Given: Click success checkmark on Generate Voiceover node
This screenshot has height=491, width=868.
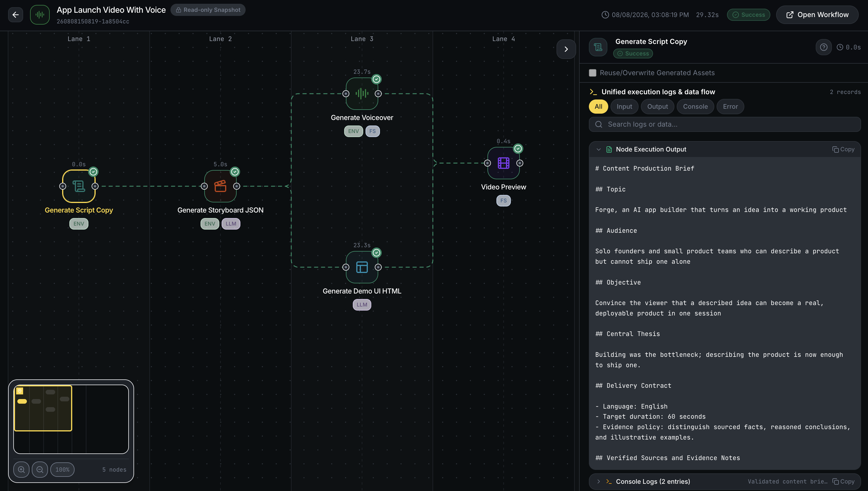Looking at the screenshot, I should point(376,79).
